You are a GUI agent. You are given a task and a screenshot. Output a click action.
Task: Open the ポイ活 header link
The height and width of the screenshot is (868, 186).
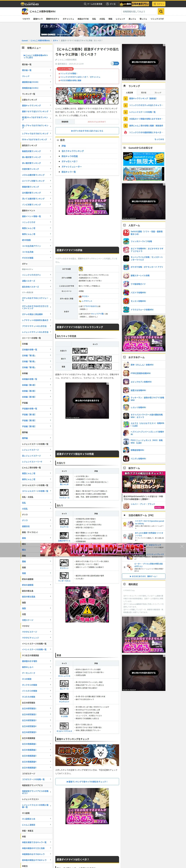(111, 4)
